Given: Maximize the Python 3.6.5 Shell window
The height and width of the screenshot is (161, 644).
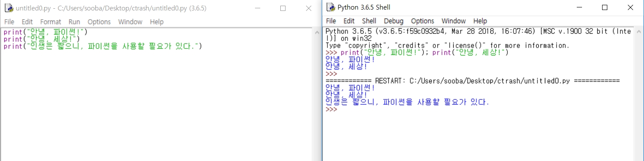Looking at the screenshot, I should pyautogui.click(x=605, y=7).
